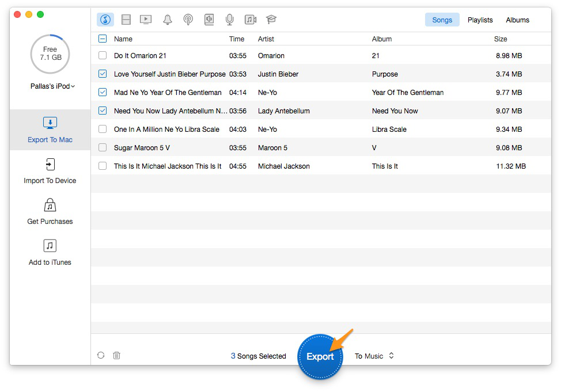Select the Export To Mac icon
Image resolution: width=561 pixels, height=392 pixels.
coord(50,123)
